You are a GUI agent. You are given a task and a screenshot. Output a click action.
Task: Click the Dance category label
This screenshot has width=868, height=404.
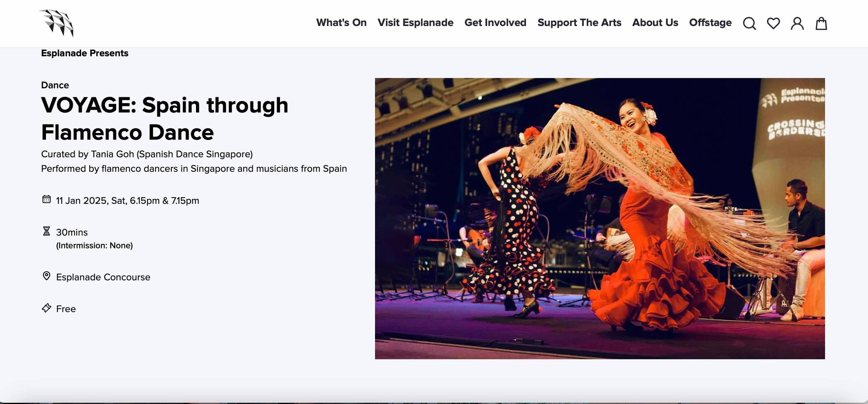[55, 85]
